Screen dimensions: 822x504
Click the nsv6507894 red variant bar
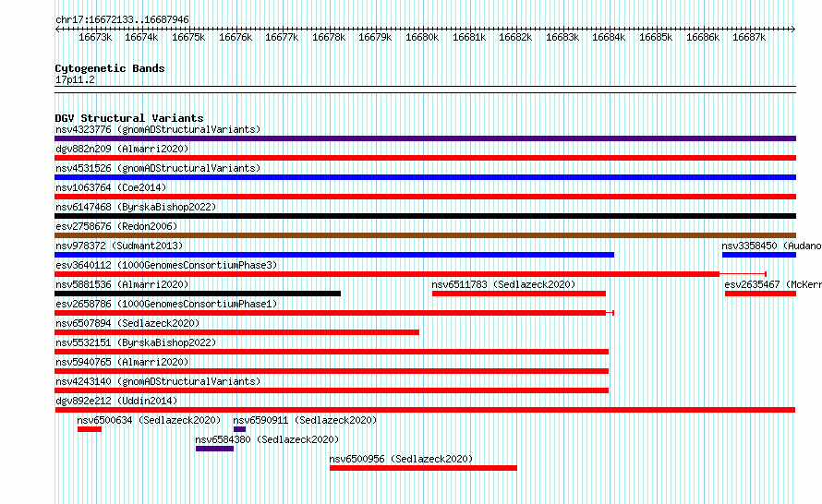[237, 332]
